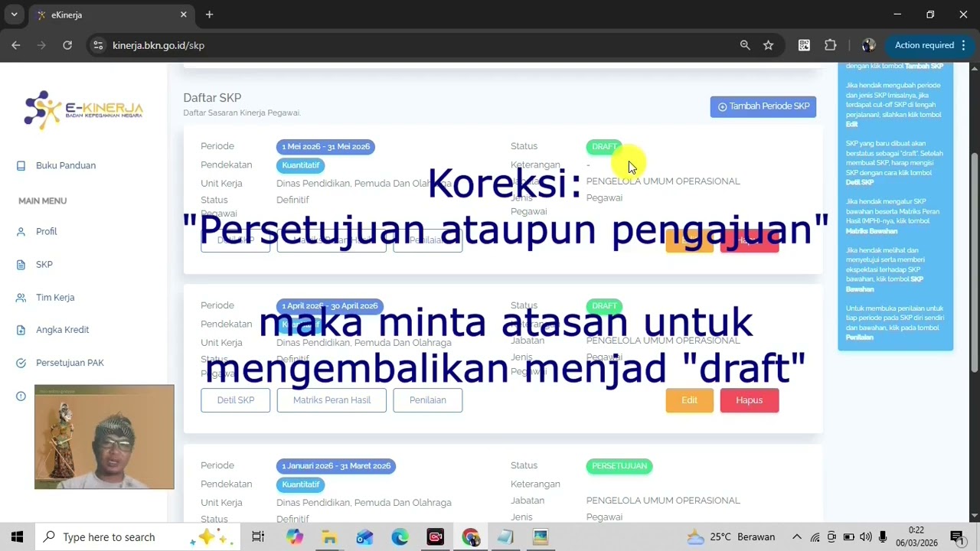
Task: Select the 1 Januari 2026 - 31 Maret 2026 badge
Action: tap(336, 465)
